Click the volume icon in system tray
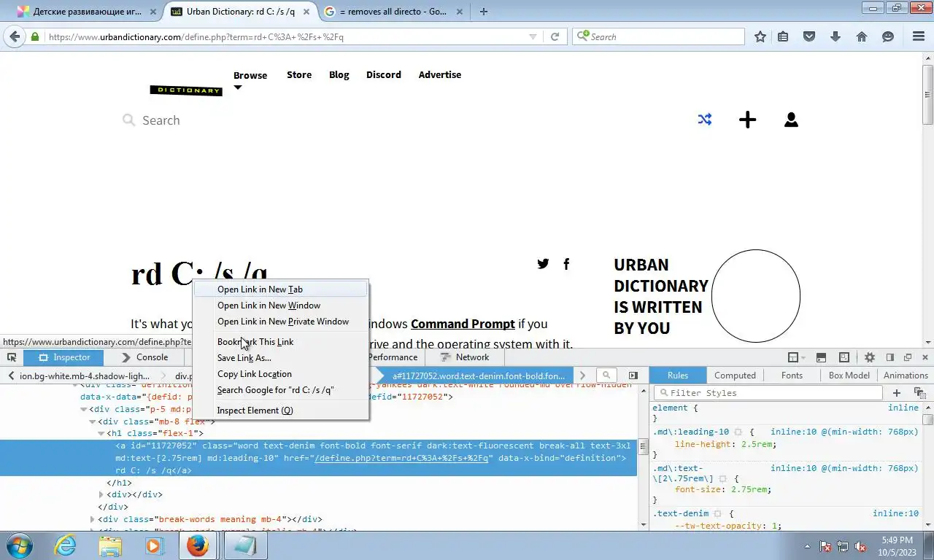 pos(860,545)
